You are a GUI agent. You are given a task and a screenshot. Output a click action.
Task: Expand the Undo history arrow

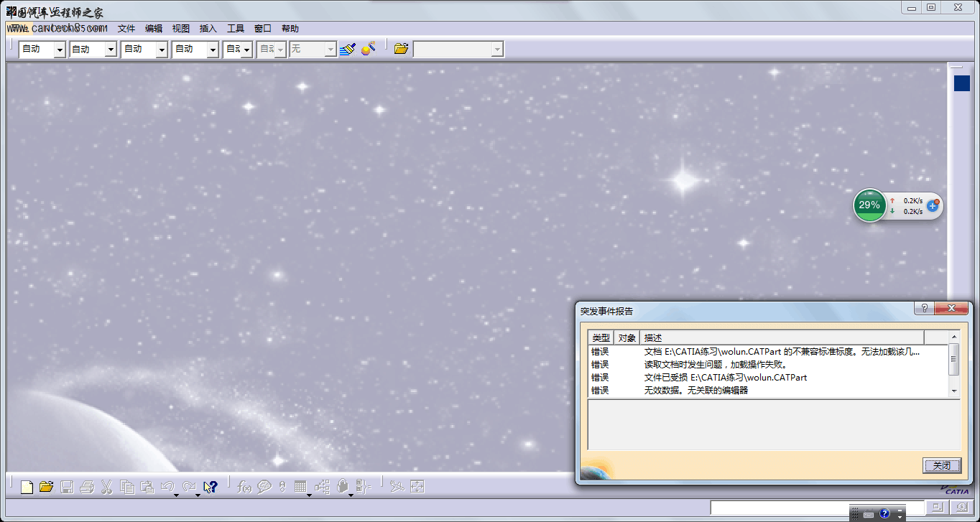click(175, 494)
